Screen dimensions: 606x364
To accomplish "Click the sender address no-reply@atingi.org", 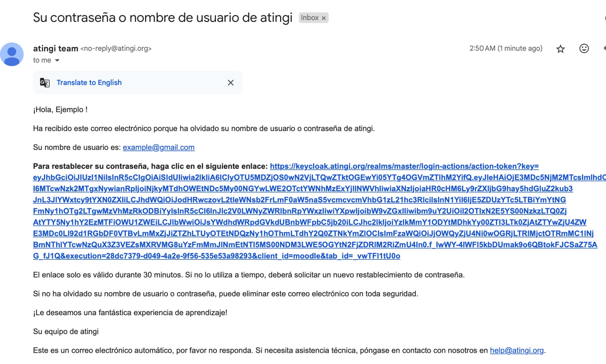I will (116, 48).
